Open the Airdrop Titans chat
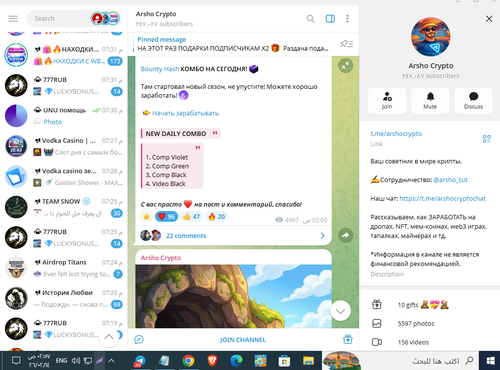The image size is (500, 370). (63, 268)
